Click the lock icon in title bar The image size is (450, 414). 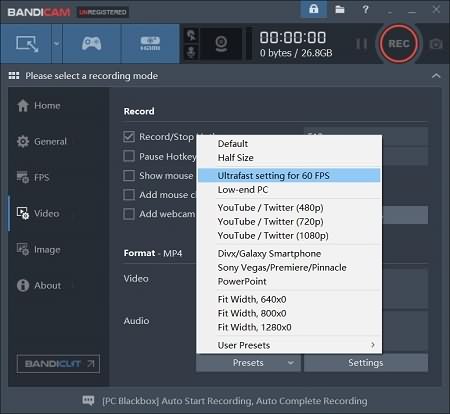click(313, 9)
